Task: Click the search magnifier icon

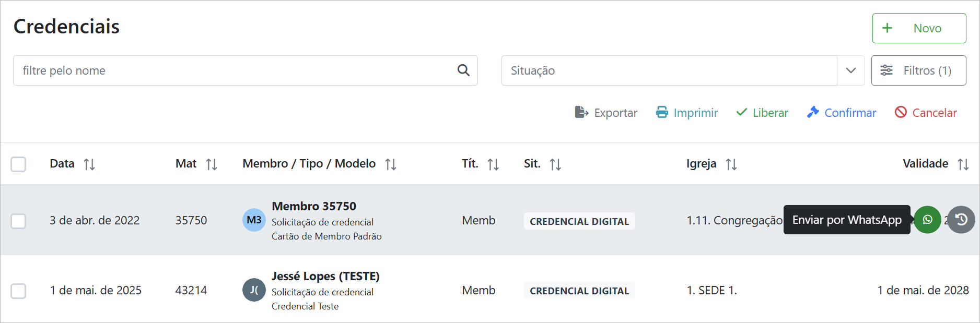Action: click(x=463, y=70)
